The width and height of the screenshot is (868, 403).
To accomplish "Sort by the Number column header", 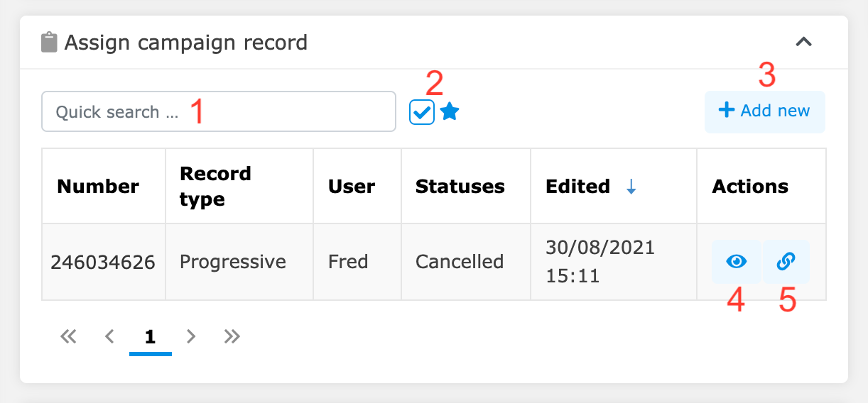I will pos(98,187).
